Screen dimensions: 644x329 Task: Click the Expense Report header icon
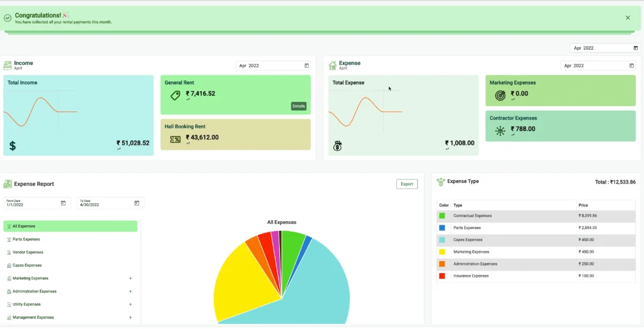pyautogui.click(x=8, y=184)
